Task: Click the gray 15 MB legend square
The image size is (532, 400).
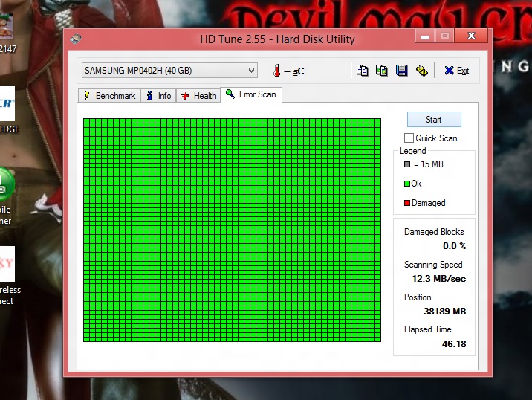Action: click(x=406, y=164)
